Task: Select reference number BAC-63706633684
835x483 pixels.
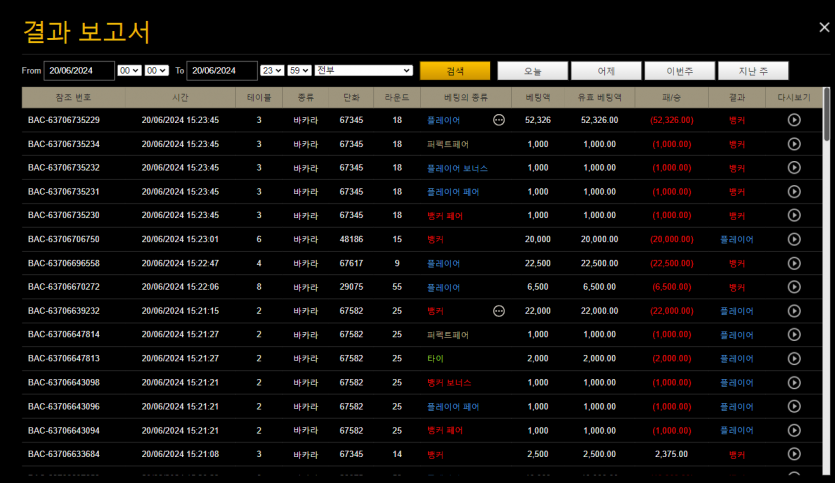Action: click(x=64, y=454)
